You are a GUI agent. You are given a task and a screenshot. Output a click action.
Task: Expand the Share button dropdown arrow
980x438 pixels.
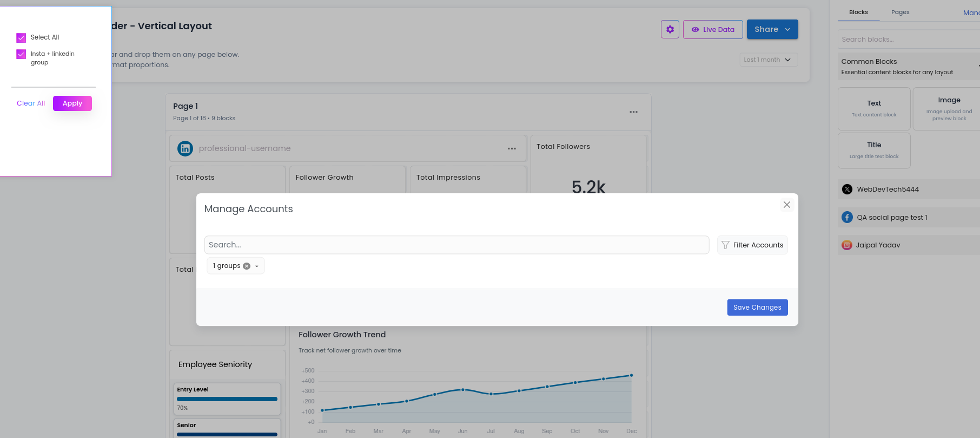point(787,30)
